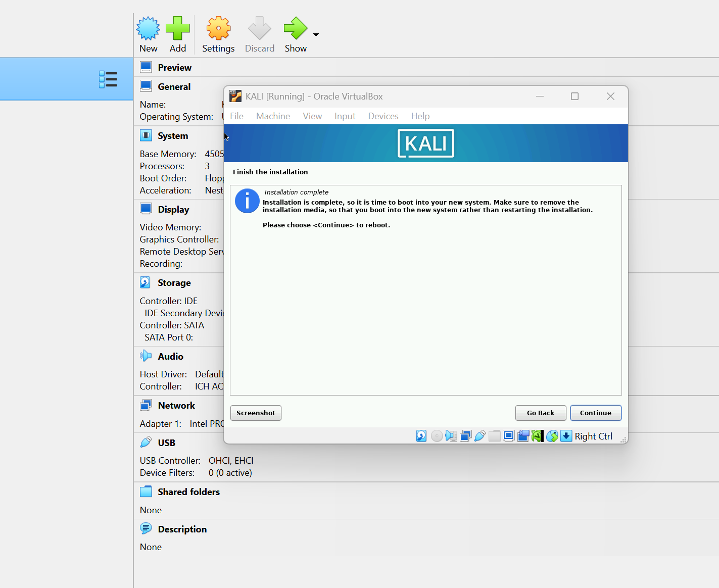Click the Storage section disk icon
The image size is (719, 588).
146,282
